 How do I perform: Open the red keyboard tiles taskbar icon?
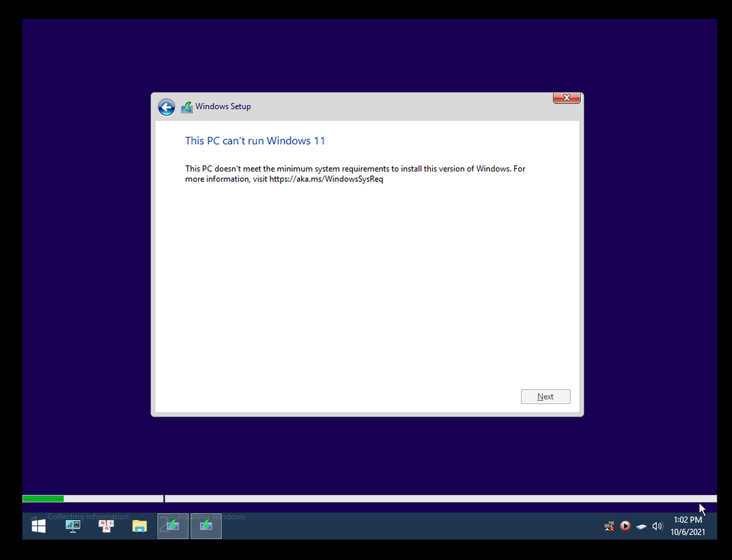tap(106, 526)
